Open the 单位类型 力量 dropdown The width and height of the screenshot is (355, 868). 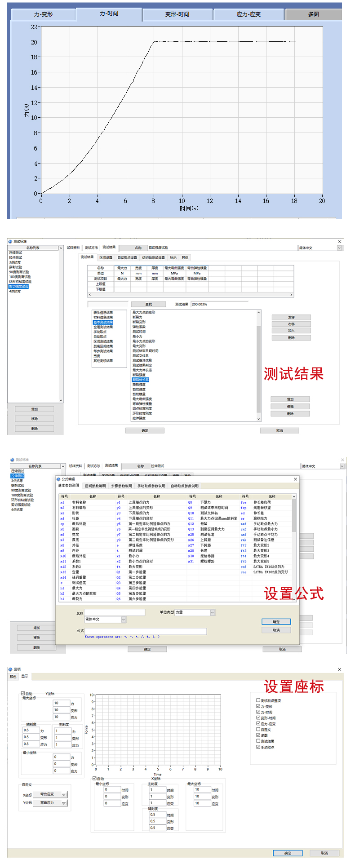pos(213,612)
